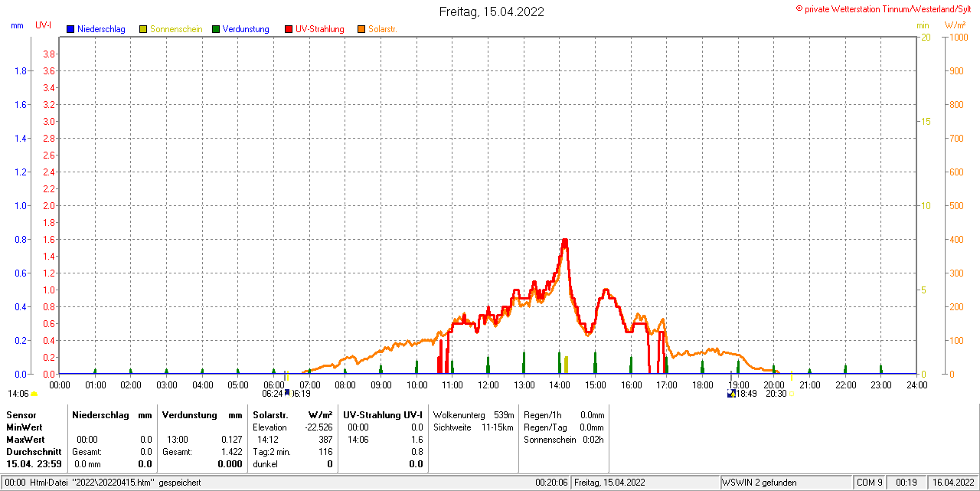
Task: Click the '00:20:06' status bar time
Action: (551, 483)
